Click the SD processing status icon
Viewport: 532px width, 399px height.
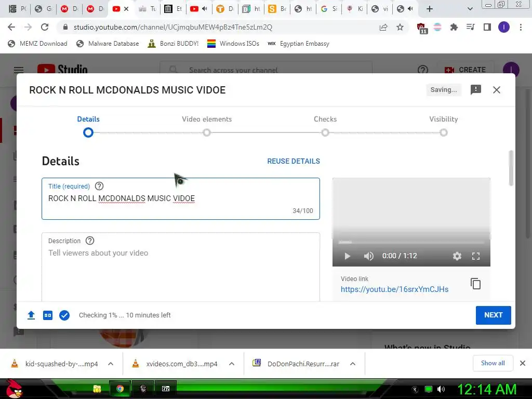48,315
